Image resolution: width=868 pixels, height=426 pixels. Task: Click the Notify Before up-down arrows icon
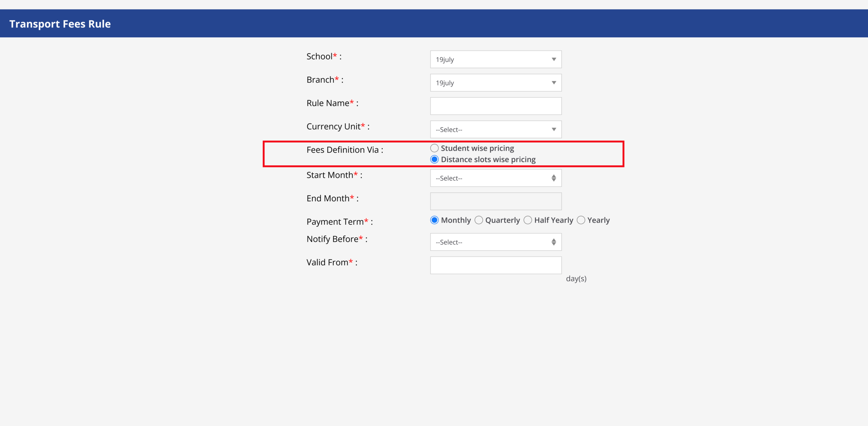pos(554,242)
